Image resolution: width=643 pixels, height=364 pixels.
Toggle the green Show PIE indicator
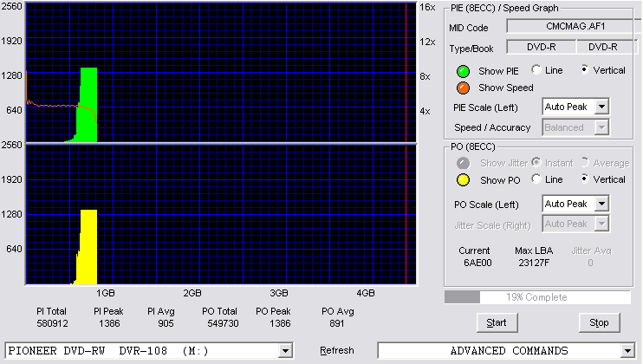463,71
